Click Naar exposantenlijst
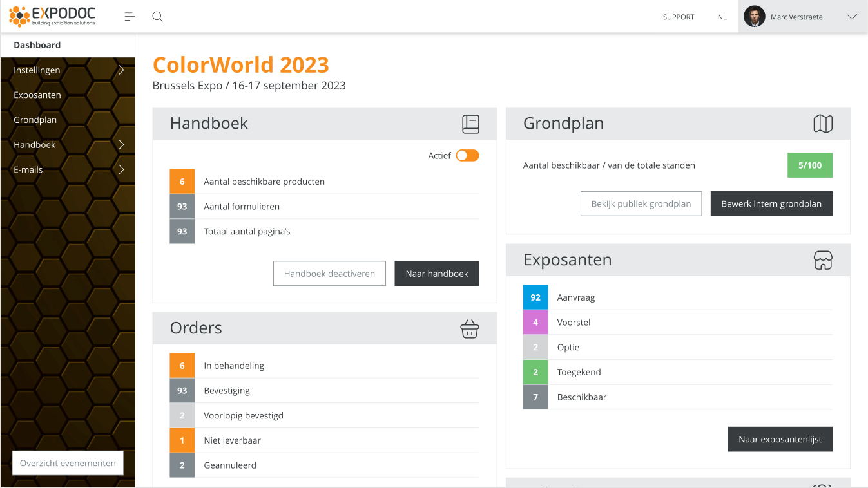The width and height of the screenshot is (868, 488). point(780,439)
